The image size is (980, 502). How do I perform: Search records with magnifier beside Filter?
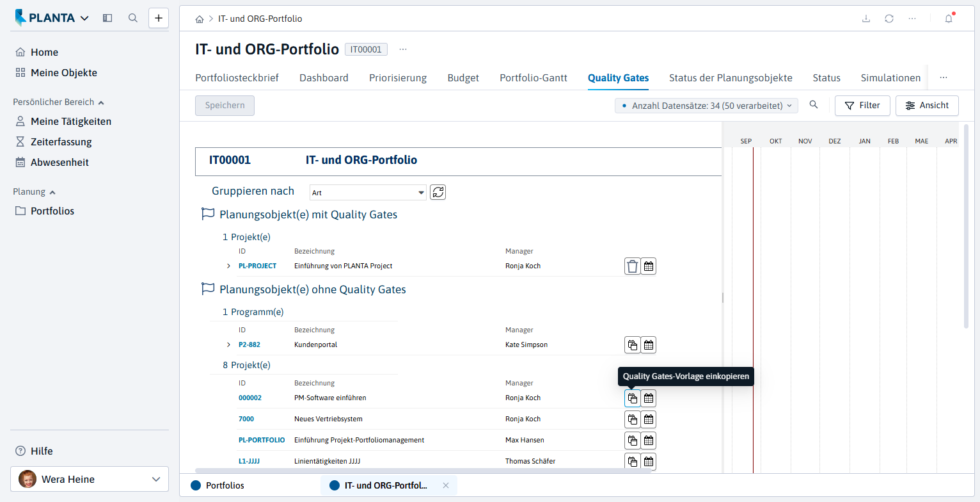point(814,105)
